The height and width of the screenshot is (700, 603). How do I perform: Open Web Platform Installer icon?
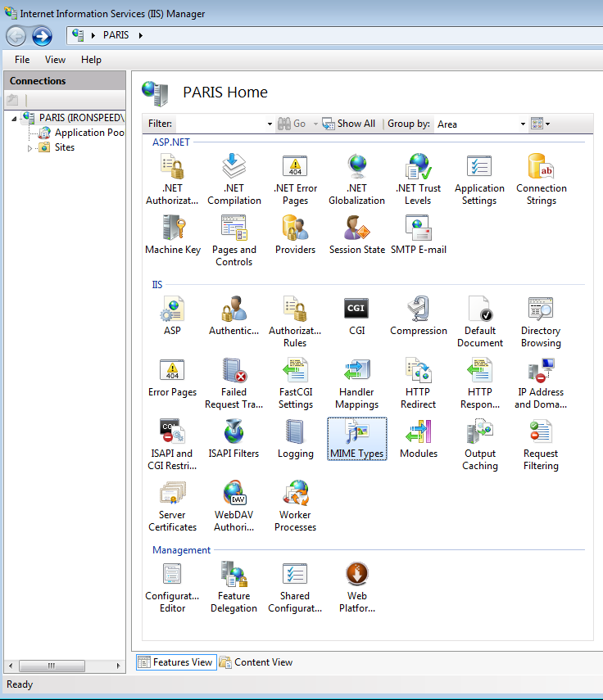(x=357, y=588)
